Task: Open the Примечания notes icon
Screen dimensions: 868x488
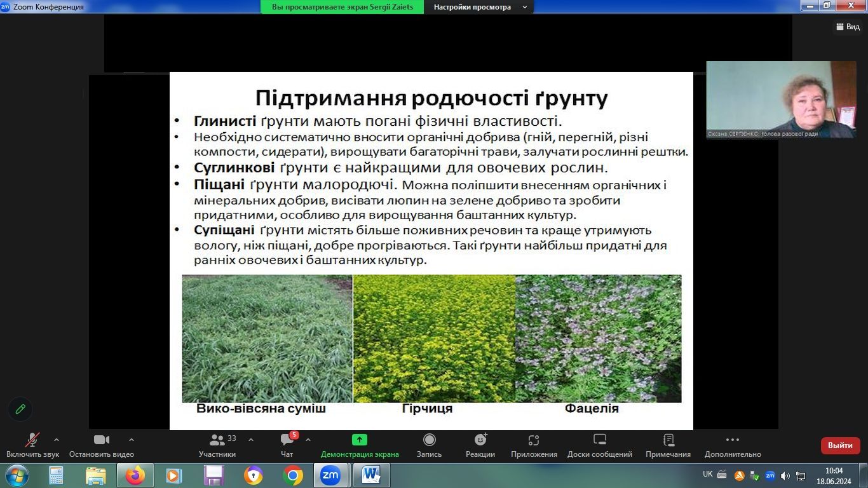Action: (668, 440)
